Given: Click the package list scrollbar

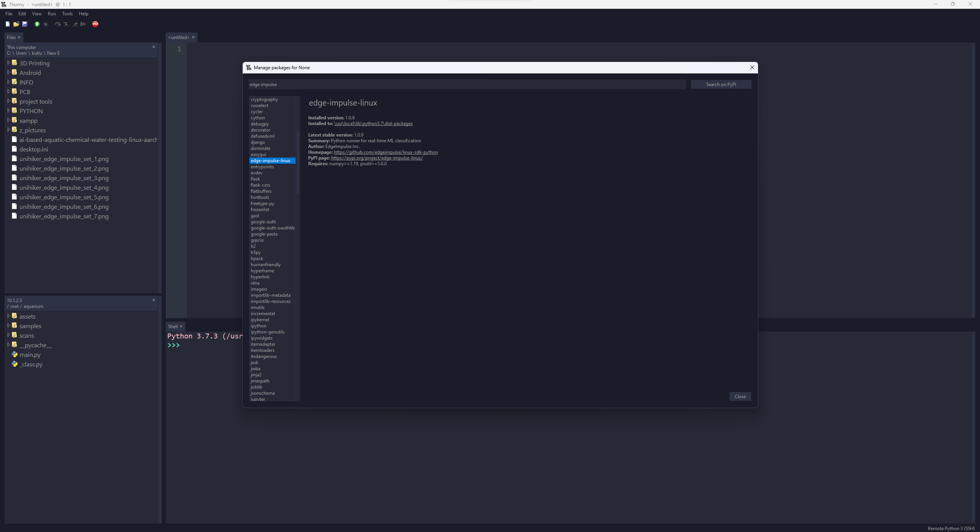Looking at the screenshot, I should (298, 163).
